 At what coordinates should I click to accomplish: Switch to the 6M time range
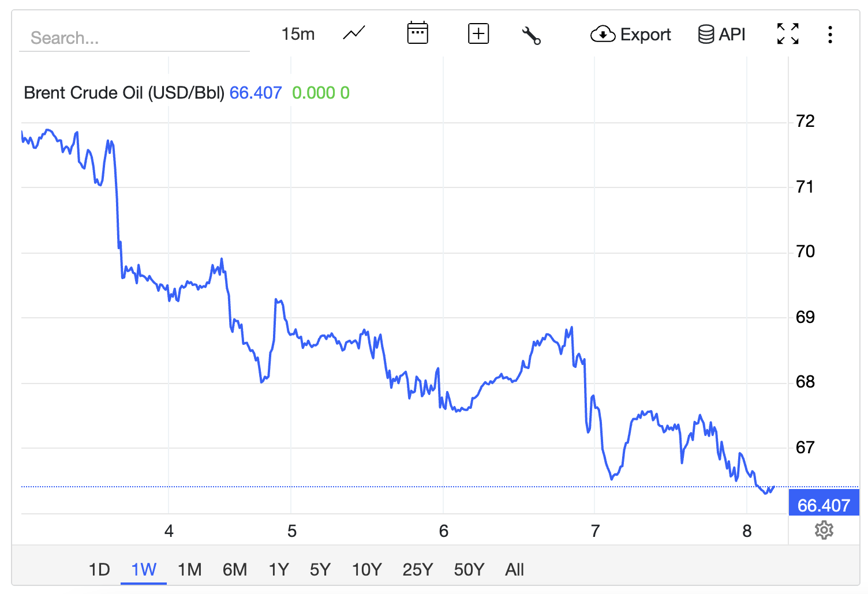(235, 570)
